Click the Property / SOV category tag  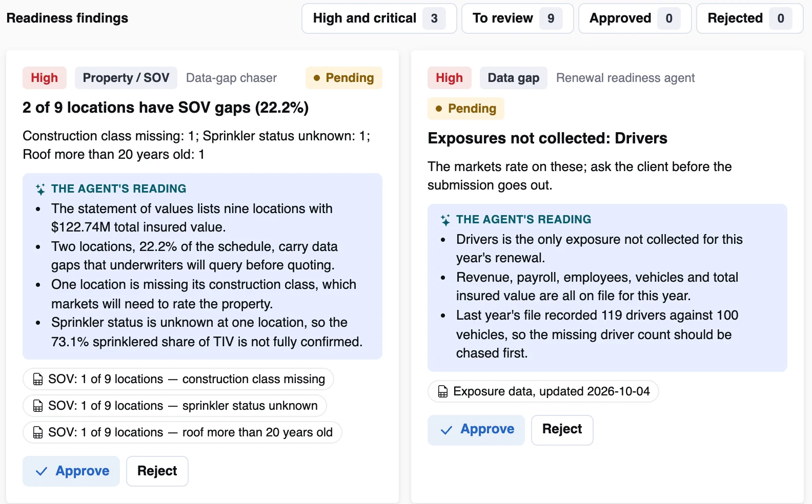[x=126, y=78]
